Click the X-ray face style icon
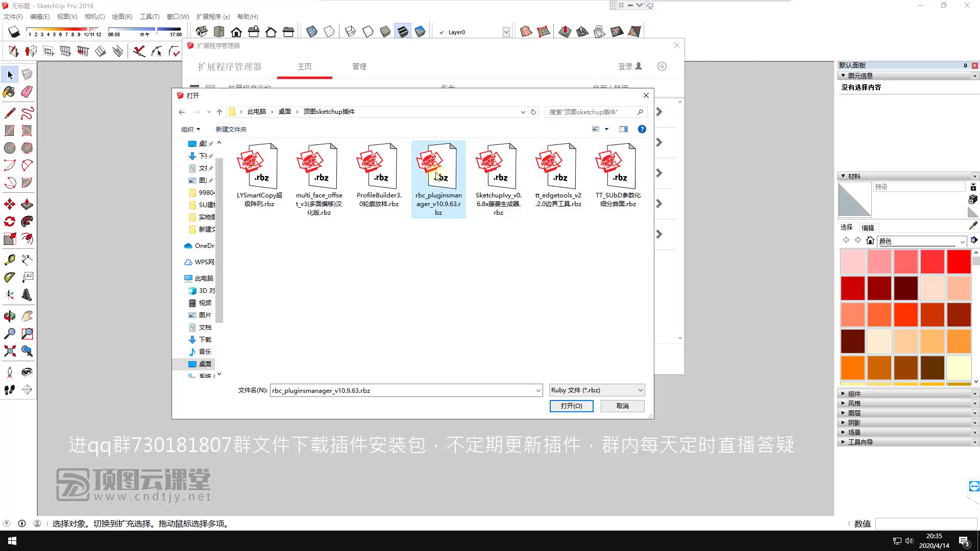Screen dimensions: 980x551 [312, 31]
